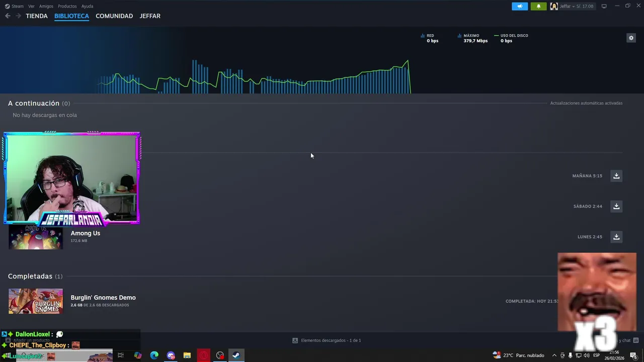Viewport: 644px width, 362px height.
Task: Click the 'Elementos descargados - 1 de 1' status
Action: point(331,340)
